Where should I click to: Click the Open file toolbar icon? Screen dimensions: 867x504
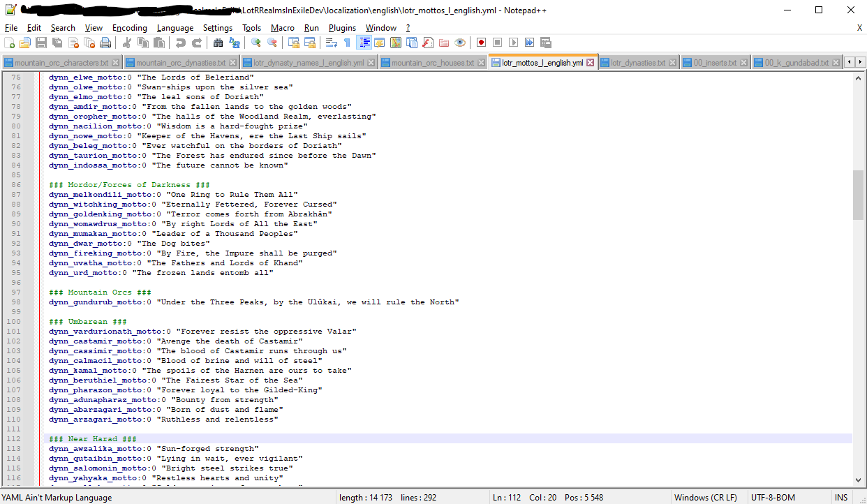point(25,43)
